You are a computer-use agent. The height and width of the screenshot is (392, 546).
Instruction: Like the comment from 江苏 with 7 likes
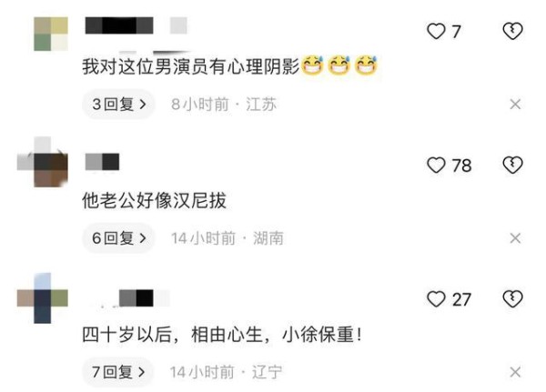436,31
